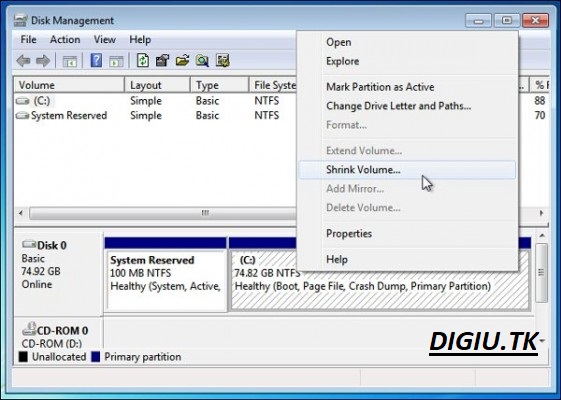Open the View menu
Image resolution: width=561 pixels, height=400 pixels.
104,39
